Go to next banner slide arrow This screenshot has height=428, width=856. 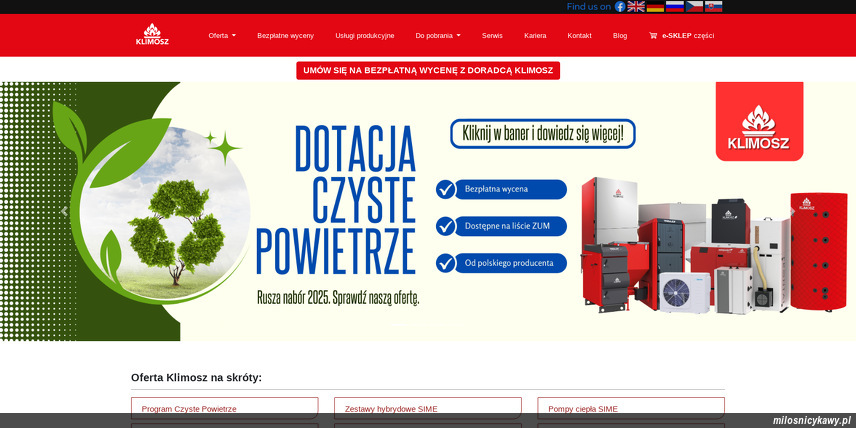point(792,211)
